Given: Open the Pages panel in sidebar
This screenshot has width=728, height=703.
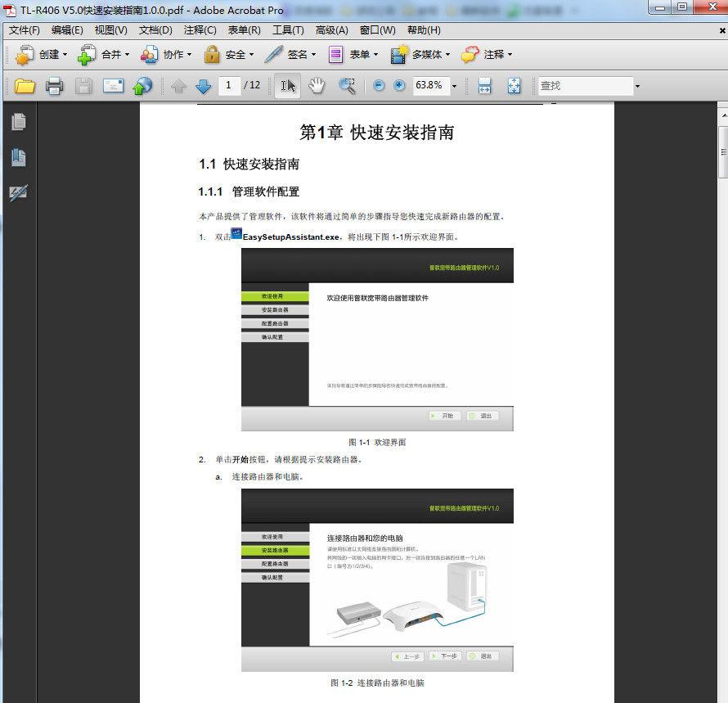Looking at the screenshot, I should coord(19,122).
